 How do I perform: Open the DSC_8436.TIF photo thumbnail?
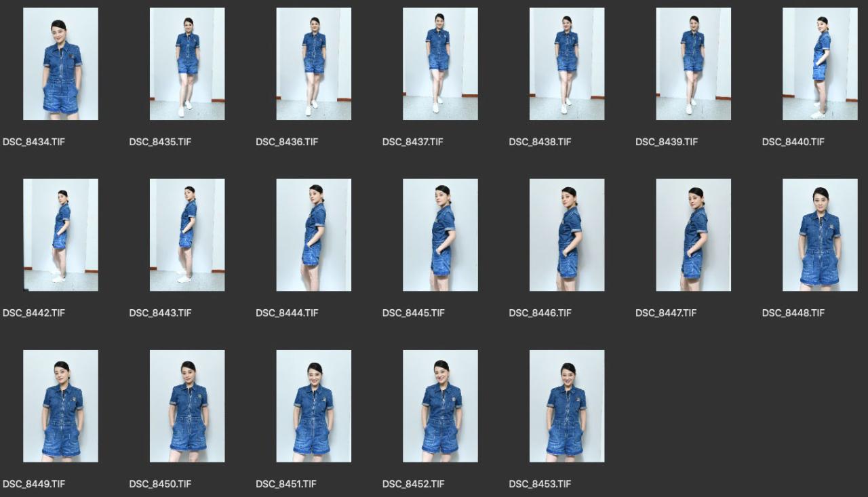313,64
